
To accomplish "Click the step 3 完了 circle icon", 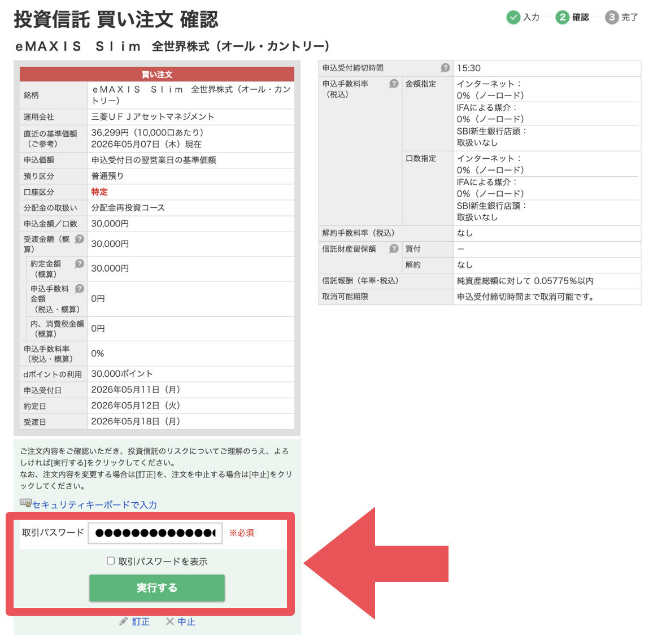I will pyautogui.click(x=611, y=17).
